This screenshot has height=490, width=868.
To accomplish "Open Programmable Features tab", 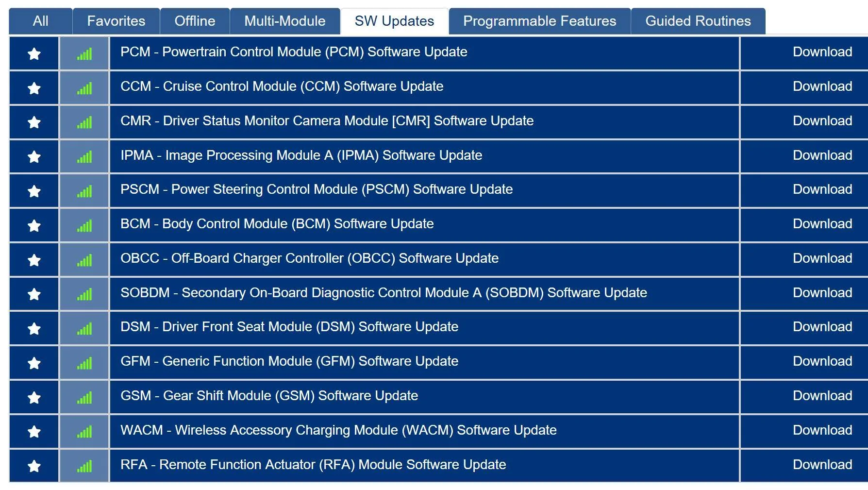I will (x=539, y=21).
